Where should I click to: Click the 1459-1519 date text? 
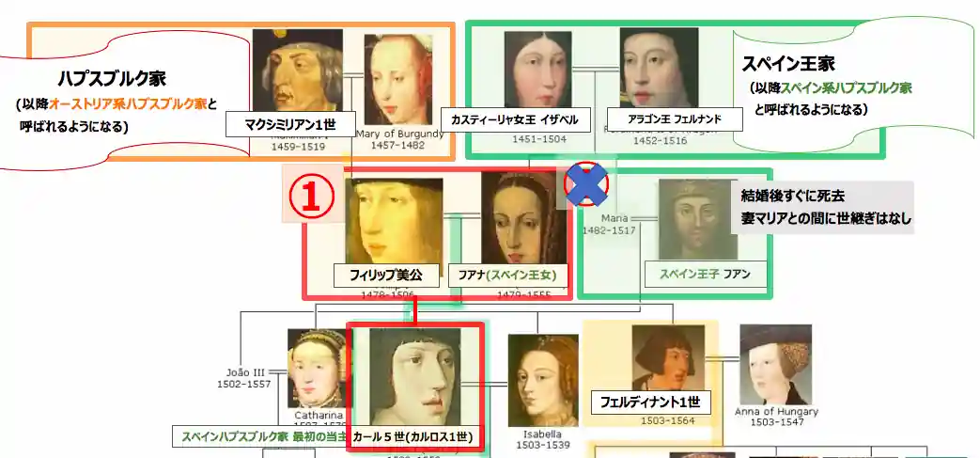coord(298,147)
